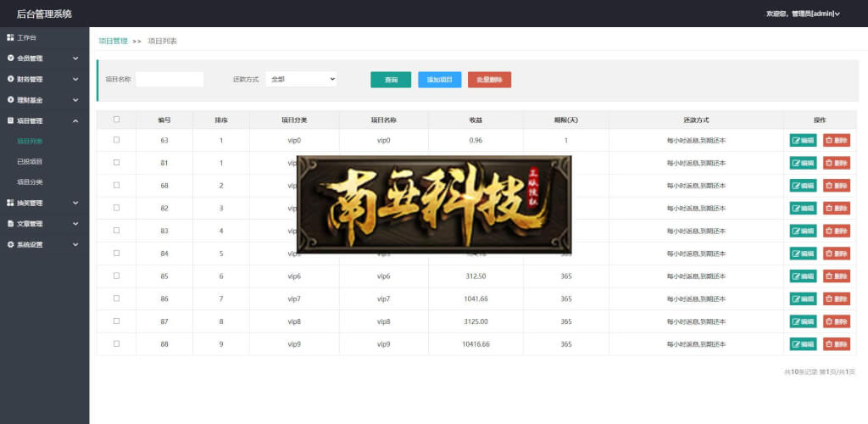Viewport: 868px width, 424px height.
Task: Open 项目列表 submenu item
Action: 30,141
